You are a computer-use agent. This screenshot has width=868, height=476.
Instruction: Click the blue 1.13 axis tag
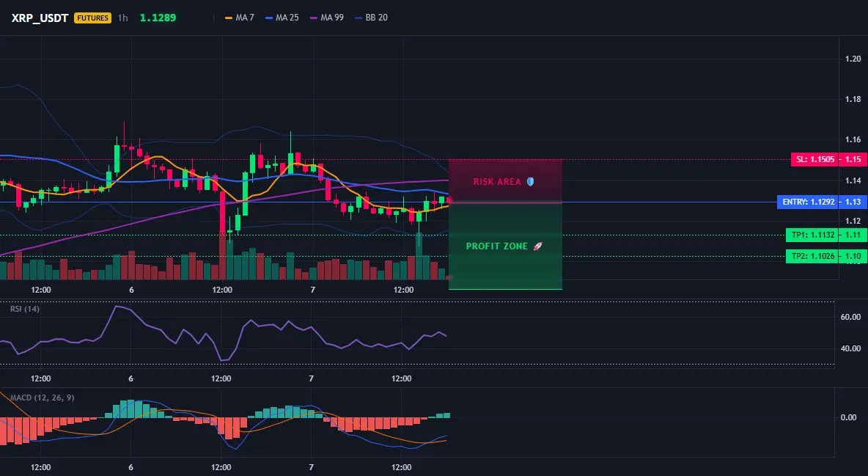click(853, 202)
